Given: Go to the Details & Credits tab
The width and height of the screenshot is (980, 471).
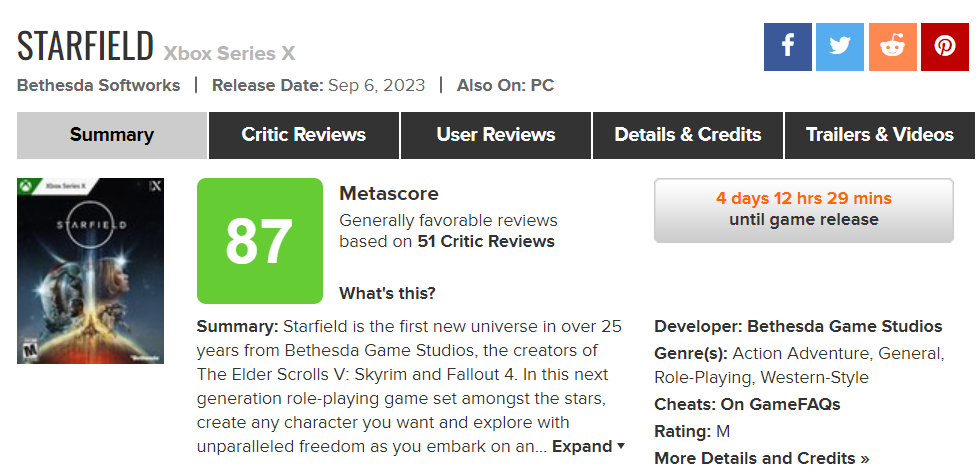Looking at the screenshot, I should [x=688, y=135].
